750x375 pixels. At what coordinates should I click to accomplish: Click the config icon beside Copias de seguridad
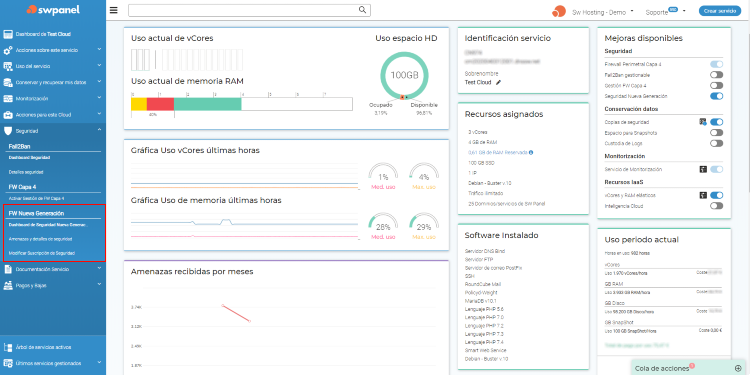[x=703, y=122]
